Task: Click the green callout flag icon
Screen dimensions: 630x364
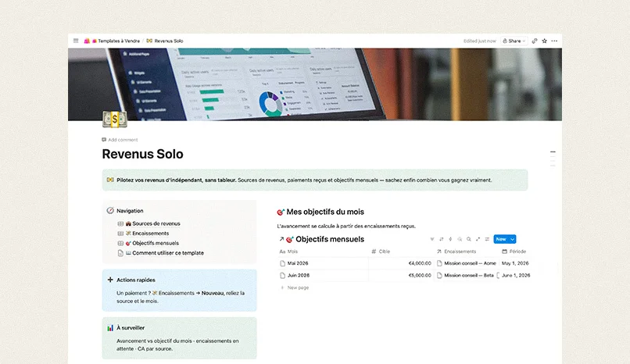Action: click(110, 180)
